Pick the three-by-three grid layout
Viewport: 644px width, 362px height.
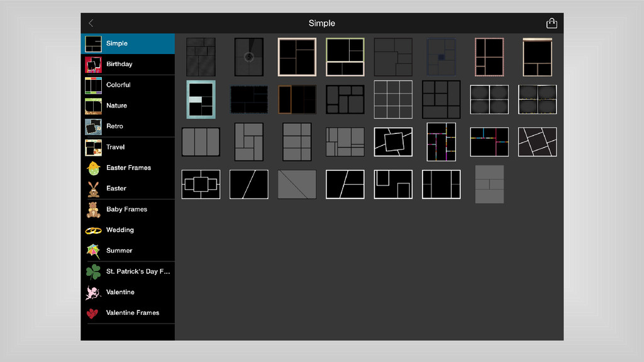[x=393, y=99]
